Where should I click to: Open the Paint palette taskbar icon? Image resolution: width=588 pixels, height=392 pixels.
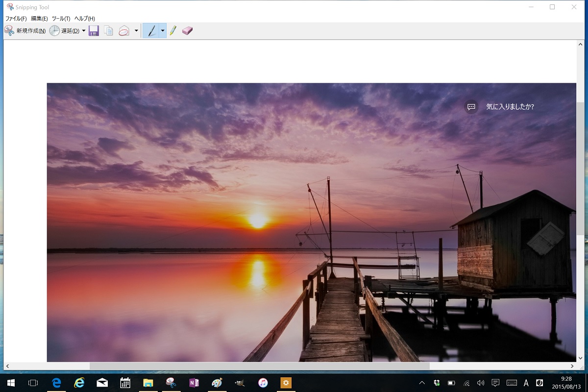[x=217, y=383]
